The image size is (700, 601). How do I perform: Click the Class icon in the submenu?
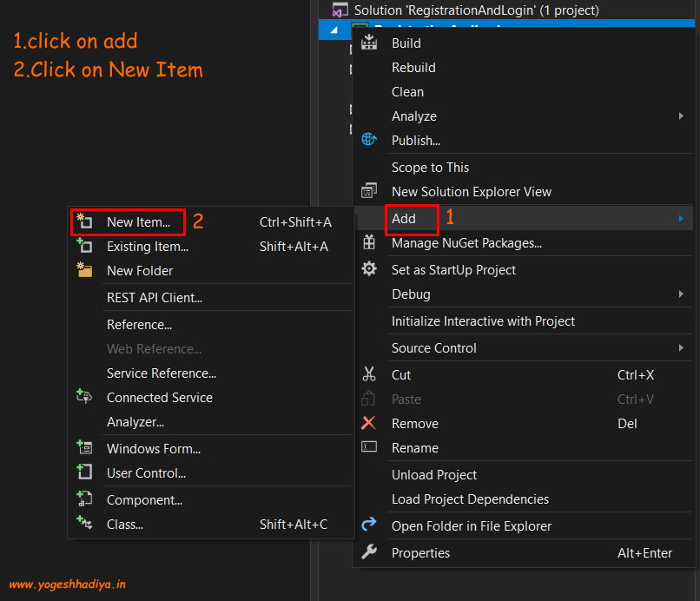coord(83,524)
